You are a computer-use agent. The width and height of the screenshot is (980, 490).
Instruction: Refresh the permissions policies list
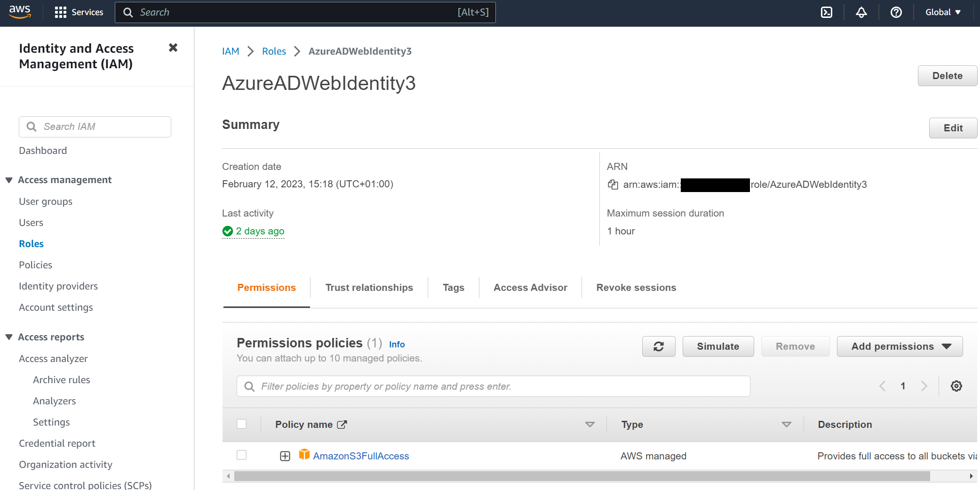point(659,346)
